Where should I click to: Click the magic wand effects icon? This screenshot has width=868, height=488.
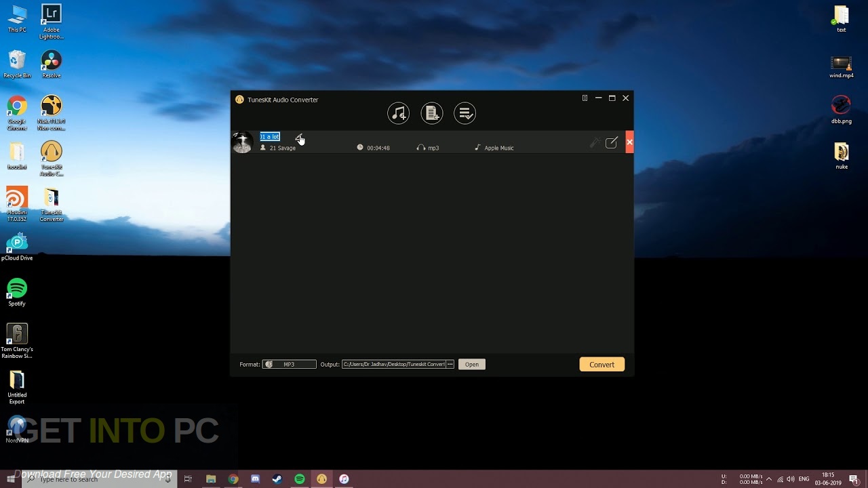pyautogui.click(x=595, y=142)
